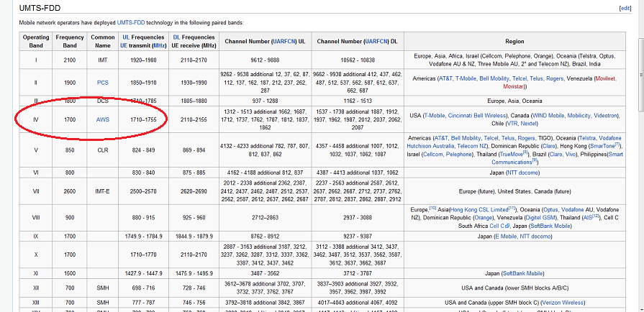644x312 pixels.
Task: Open the VTR link in Chile entry
Action: tap(512, 124)
